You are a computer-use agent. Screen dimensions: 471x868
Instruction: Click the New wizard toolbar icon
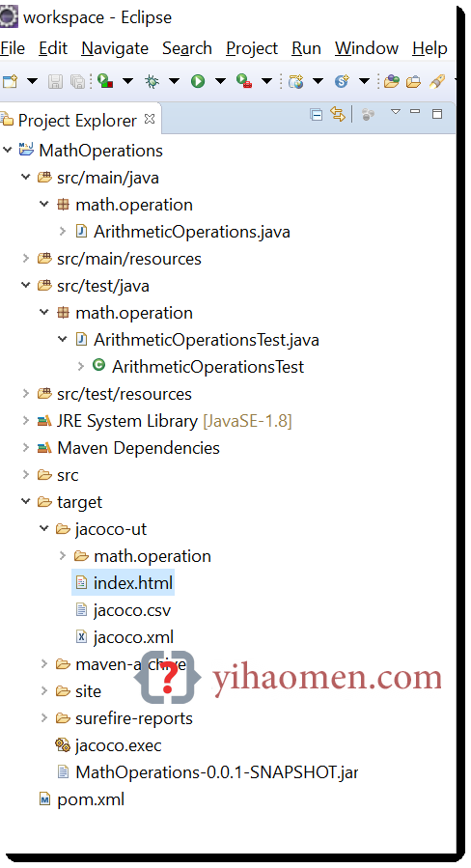pyautogui.click(x=10, y=82)
